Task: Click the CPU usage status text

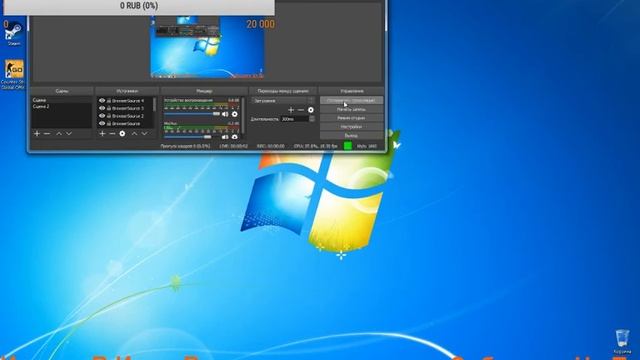Action: tap(316, 146)
